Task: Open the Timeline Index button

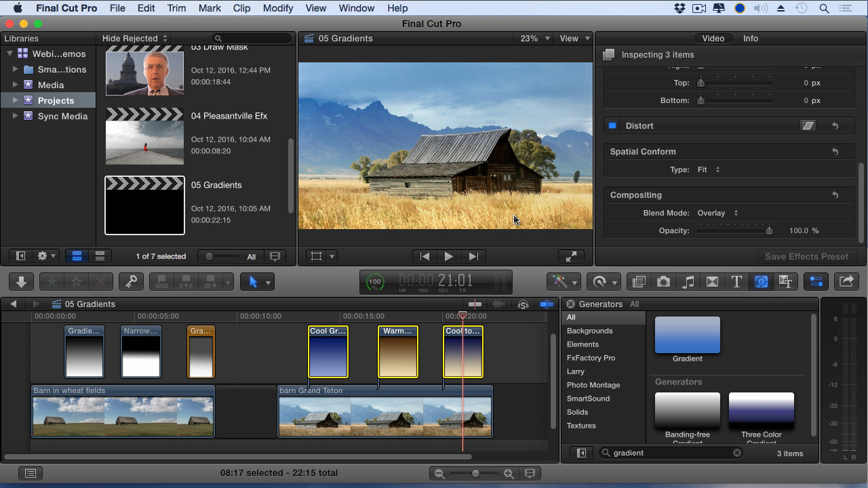Action: (31, 473)
